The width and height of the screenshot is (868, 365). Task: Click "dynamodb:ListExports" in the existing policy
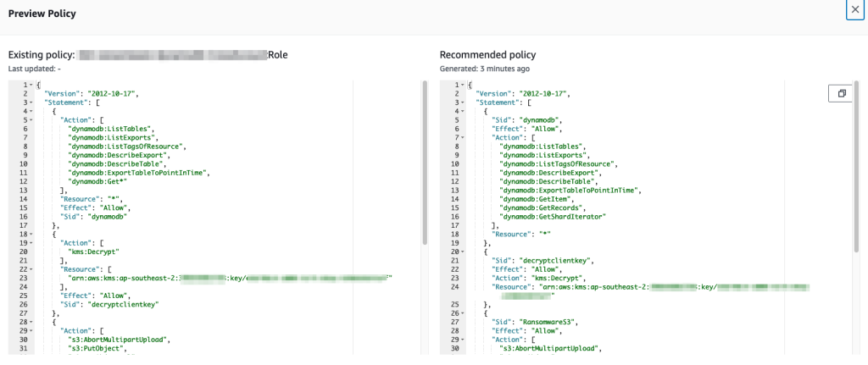tap(112, 138)
